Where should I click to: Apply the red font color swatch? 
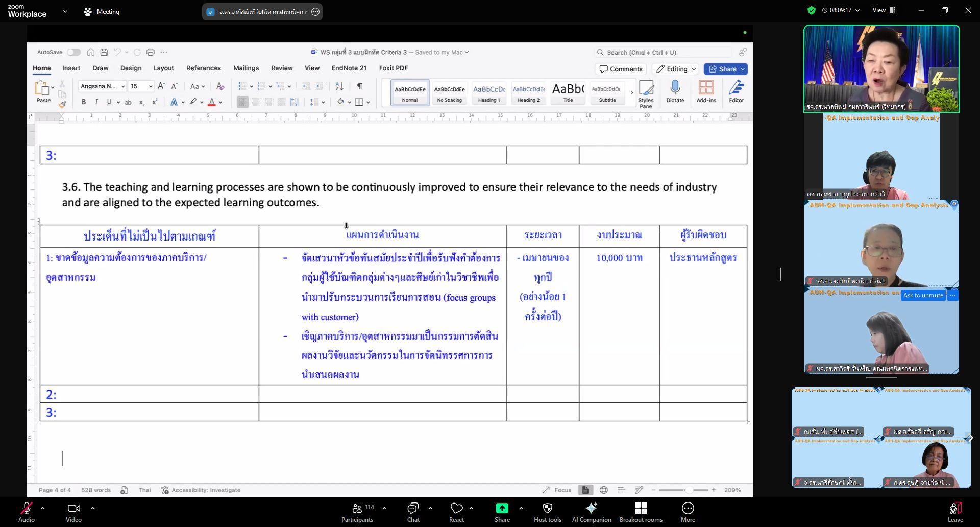(212, 102)
